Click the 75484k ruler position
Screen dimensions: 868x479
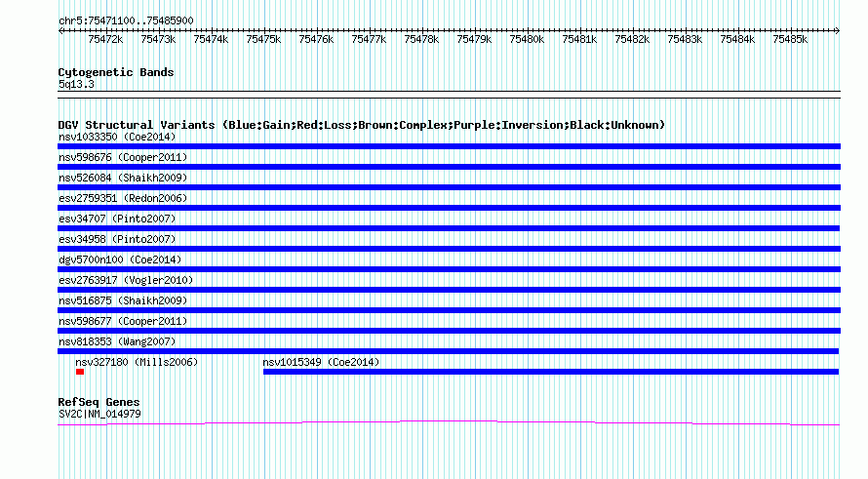click(x=737, y=39)
